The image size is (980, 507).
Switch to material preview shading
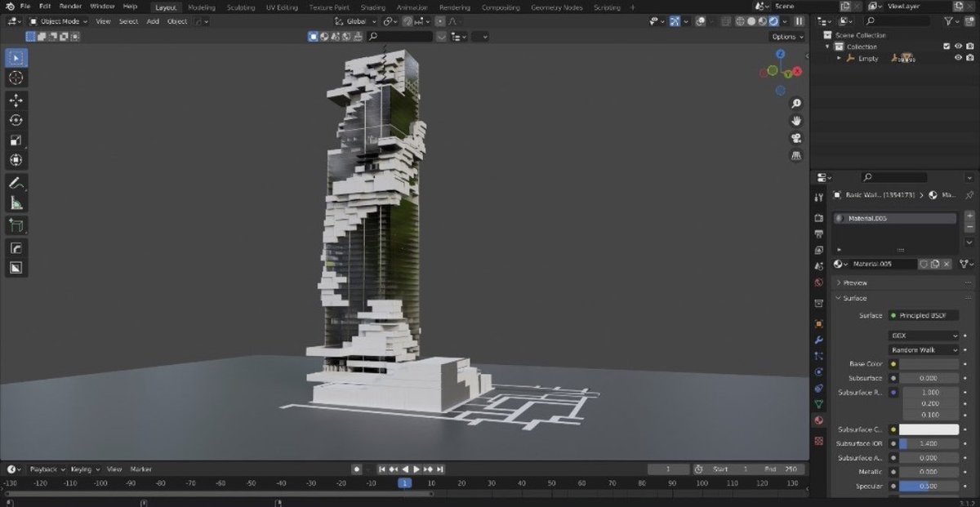(x=764, y=21)
